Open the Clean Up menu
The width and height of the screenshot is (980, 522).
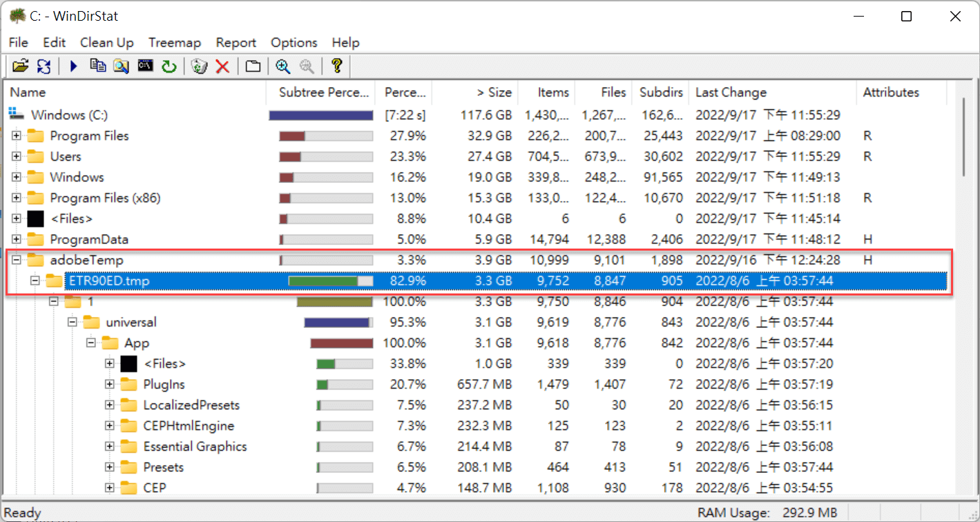(x=107, y=43)
